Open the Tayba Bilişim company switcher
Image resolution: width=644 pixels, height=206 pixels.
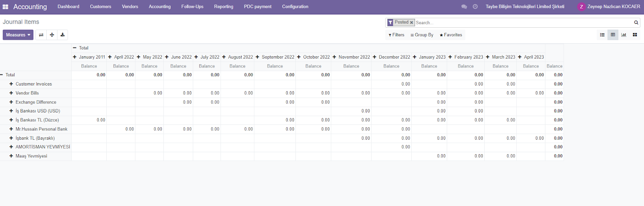point(525,7)
